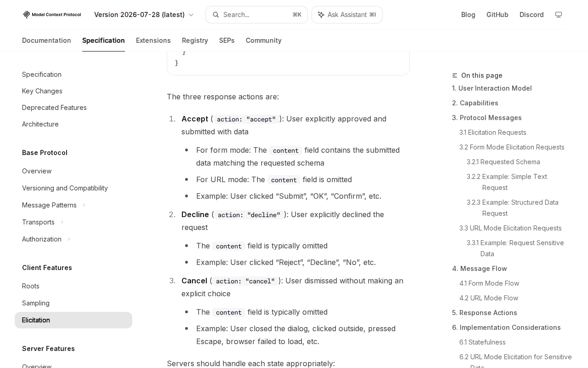Screen dimensions: 588x368
Task: Switch to the Documentation tab
Action: pos(46,40)
